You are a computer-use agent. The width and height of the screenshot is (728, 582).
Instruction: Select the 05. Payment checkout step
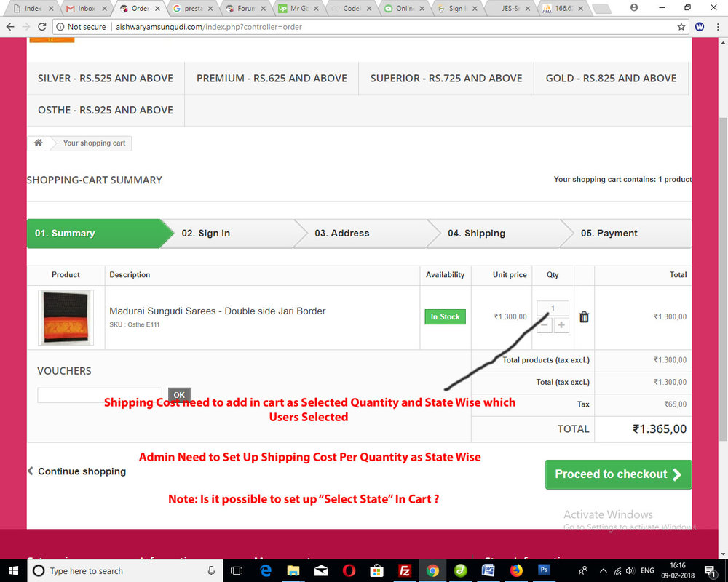(x=610, y=233)
